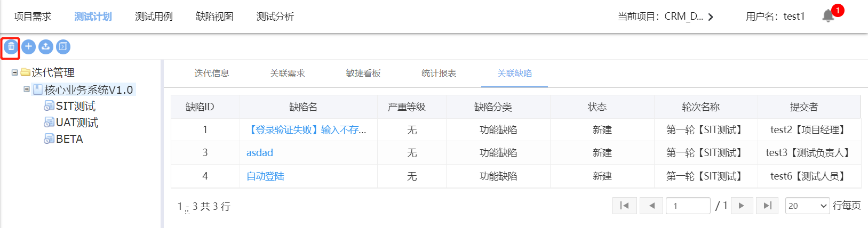Click the page number input field
Image resolution: width=868 pixels, height=228 pixels.
coord(688,206)
